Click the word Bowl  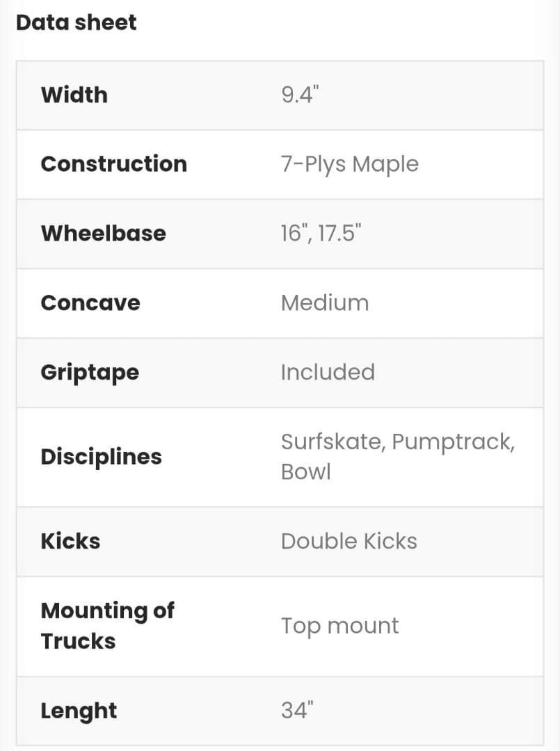pyautogui.click(x=306, y=471)
